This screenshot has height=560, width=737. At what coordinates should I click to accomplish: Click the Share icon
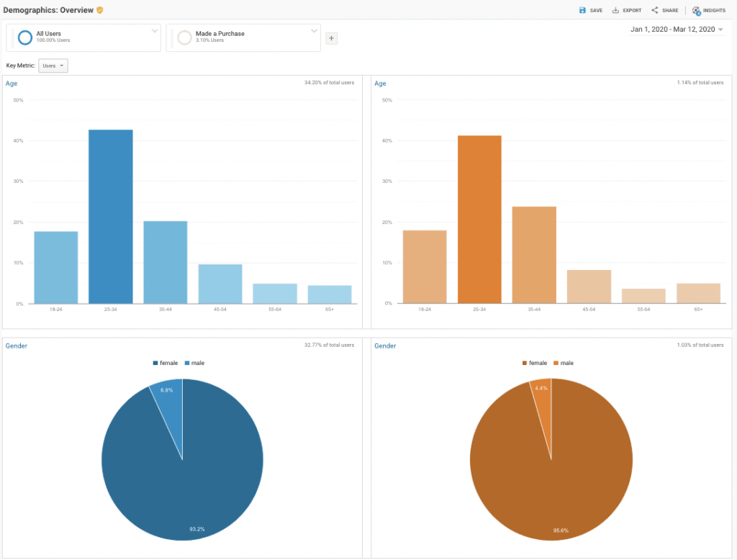pos(655,10)
